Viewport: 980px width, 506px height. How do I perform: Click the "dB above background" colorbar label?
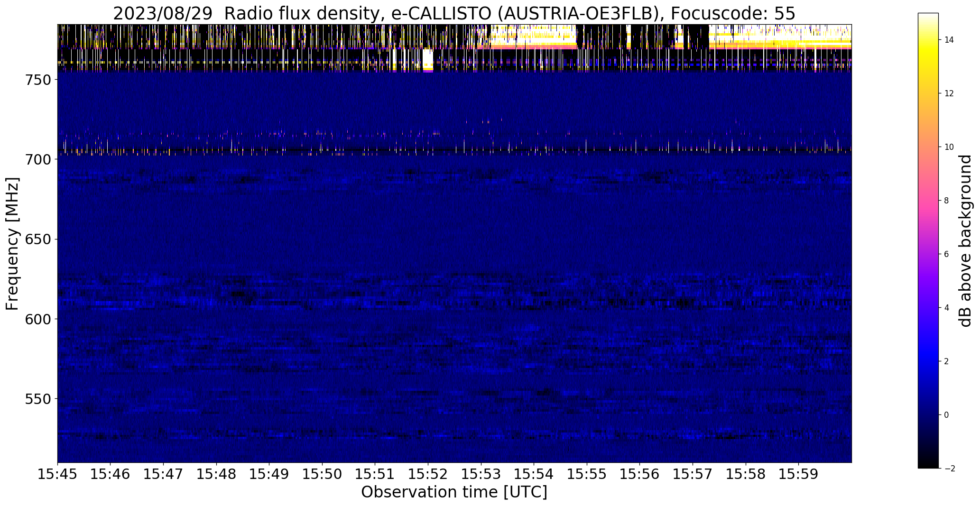966,240
